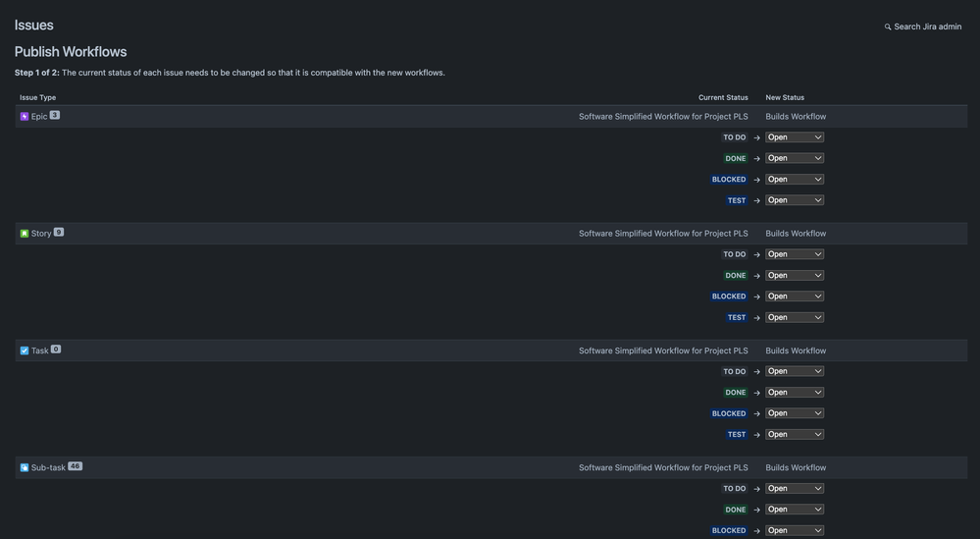Click the Epic BLOCKED status lozenge
Screen dimensions: 980x539
729,180
